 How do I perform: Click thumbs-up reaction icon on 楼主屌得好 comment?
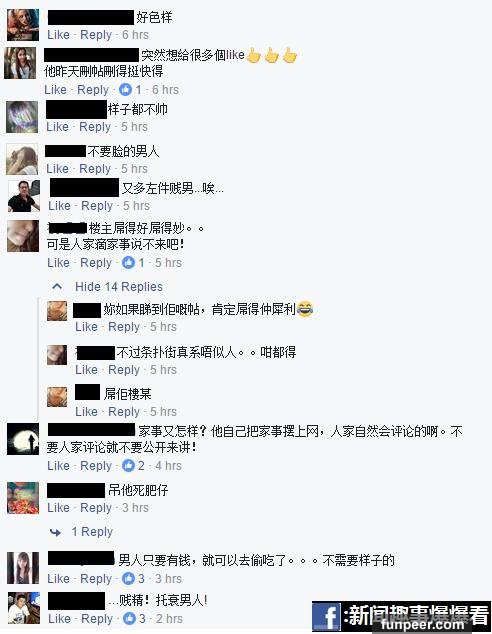click(129, 263)
